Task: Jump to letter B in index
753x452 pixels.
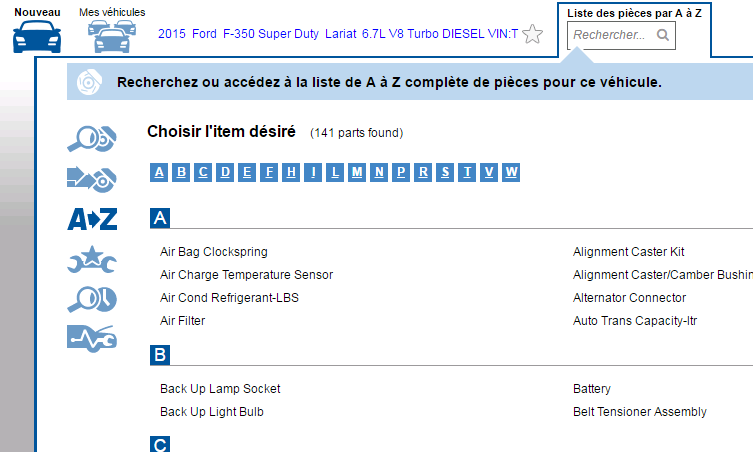Action: coord(181,172)
